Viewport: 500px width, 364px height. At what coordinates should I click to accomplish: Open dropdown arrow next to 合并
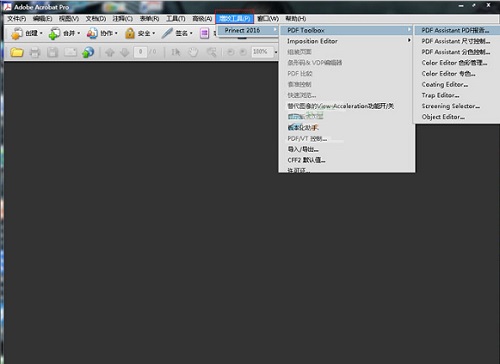coord(79,33)
